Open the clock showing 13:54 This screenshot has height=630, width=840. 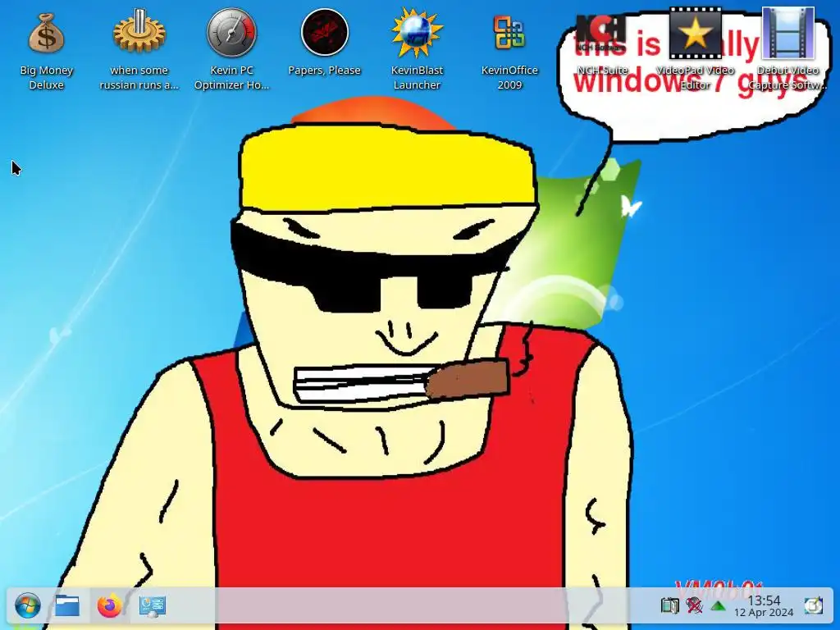[764, 606]
